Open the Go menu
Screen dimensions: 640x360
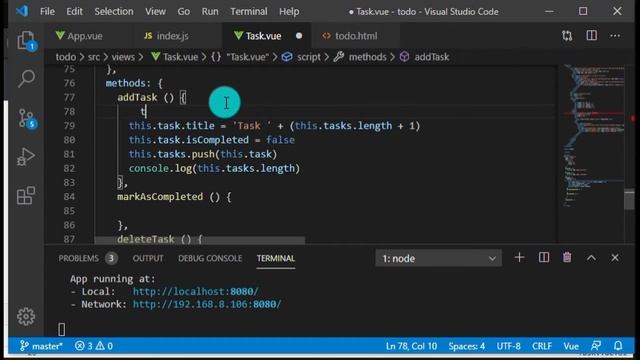(x=184, y=11)
